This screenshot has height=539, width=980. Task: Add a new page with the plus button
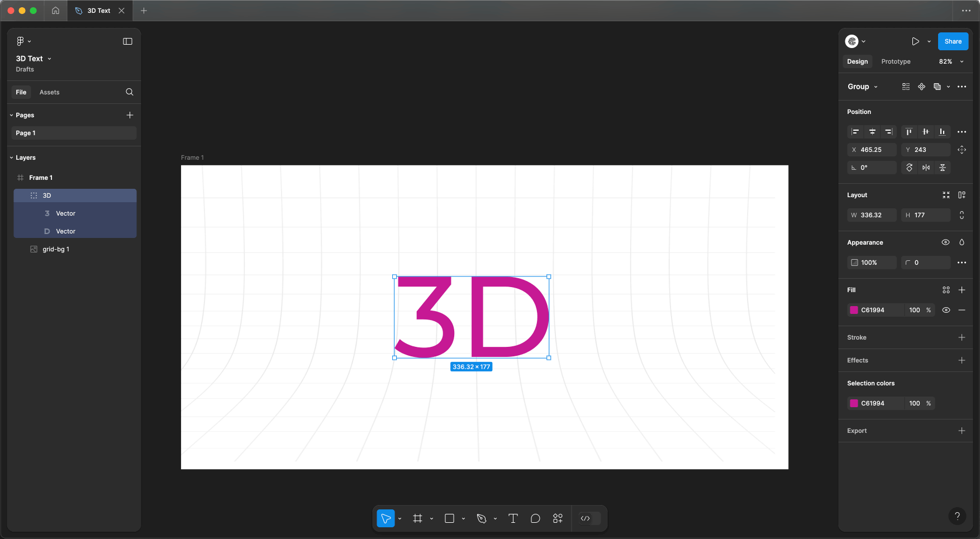(130, 115)
